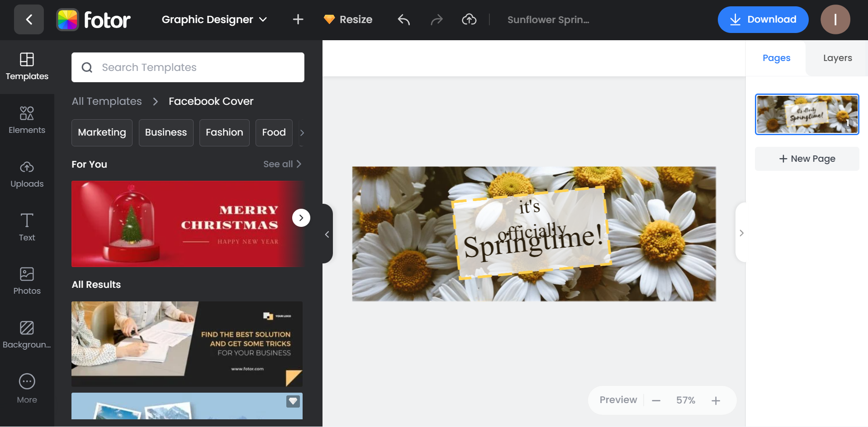Type in the Search Templates field

[x=188, y=67]
